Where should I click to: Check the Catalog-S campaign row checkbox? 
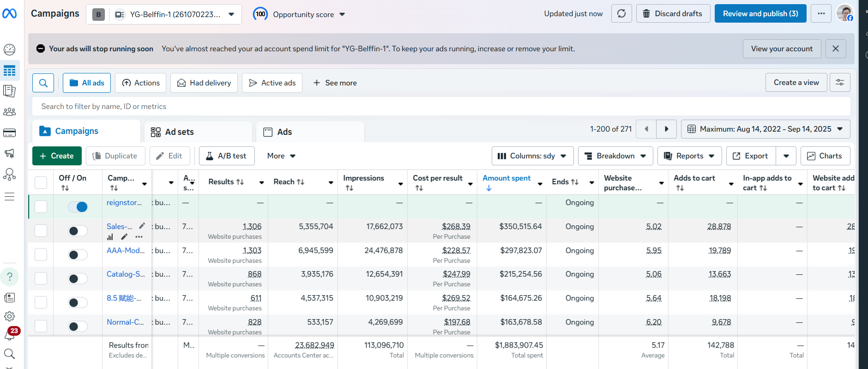pyautogui.click(x=41, y=278)
